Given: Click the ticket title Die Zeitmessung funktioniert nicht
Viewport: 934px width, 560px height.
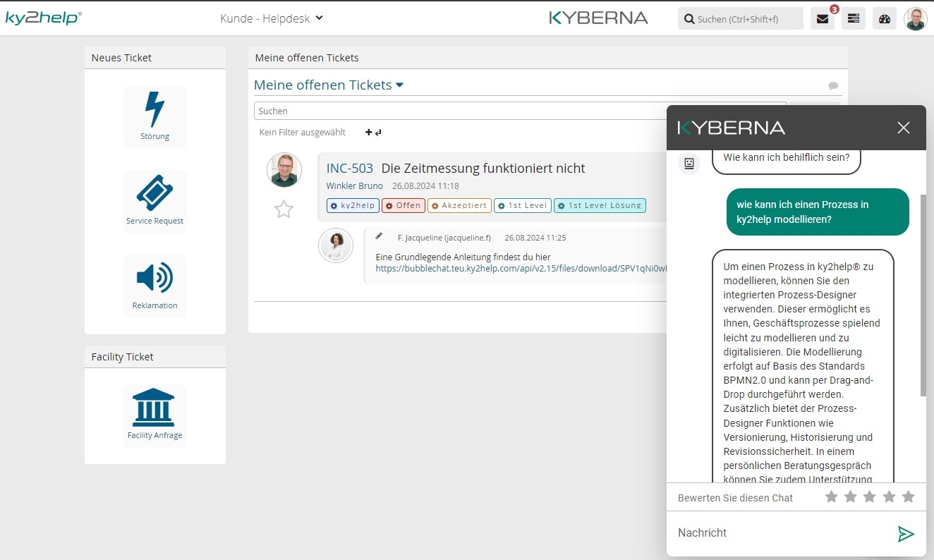Looking at the screenshot, I should (x=483, y=169).
